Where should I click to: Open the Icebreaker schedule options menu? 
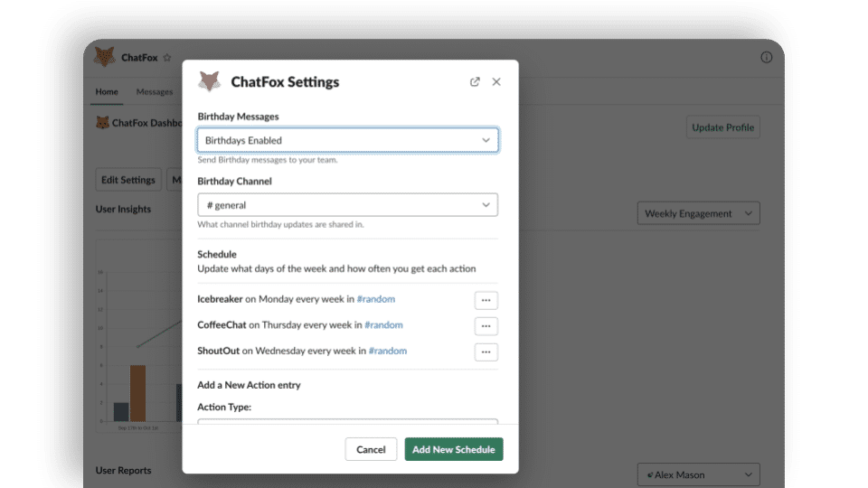pos(486,300)
